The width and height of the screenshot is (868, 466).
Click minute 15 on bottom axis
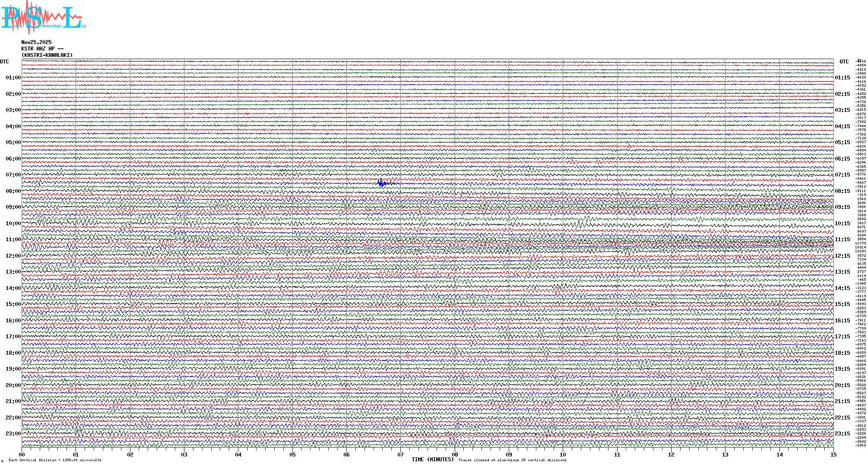(x=833, y=455)
